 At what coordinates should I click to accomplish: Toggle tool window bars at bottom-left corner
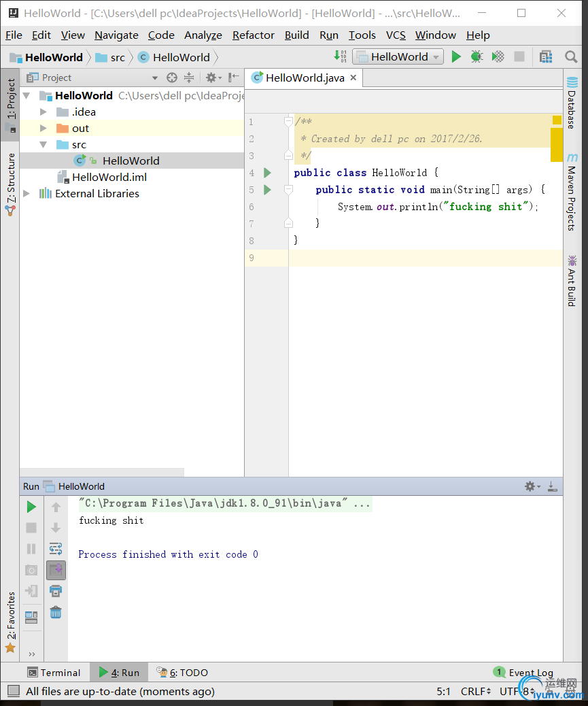click(14, 690)
